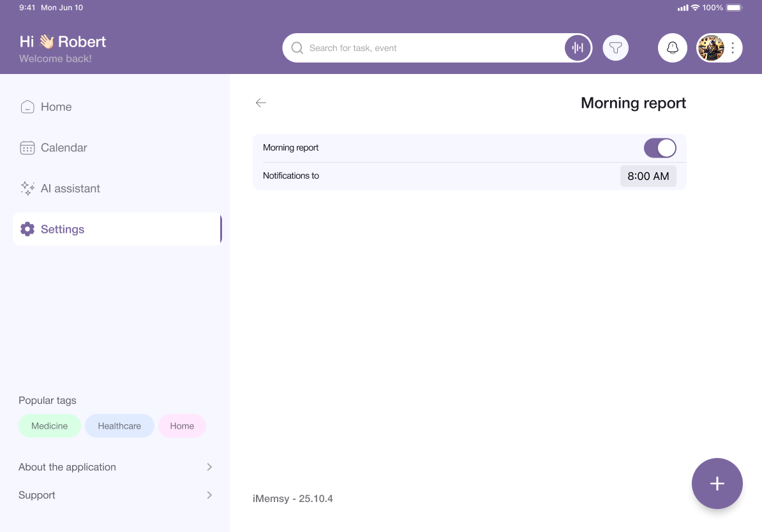The height and width of the screenshot is (532, 762).
Task: Select the pink Home tag
Action: (182, 426)
